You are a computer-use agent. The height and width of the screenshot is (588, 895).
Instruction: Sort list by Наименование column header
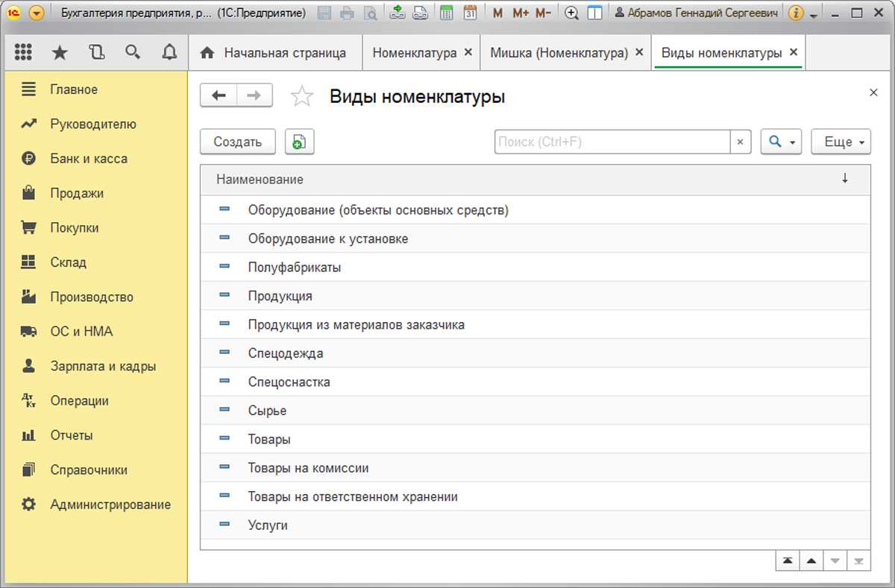(x=260, y=180)
